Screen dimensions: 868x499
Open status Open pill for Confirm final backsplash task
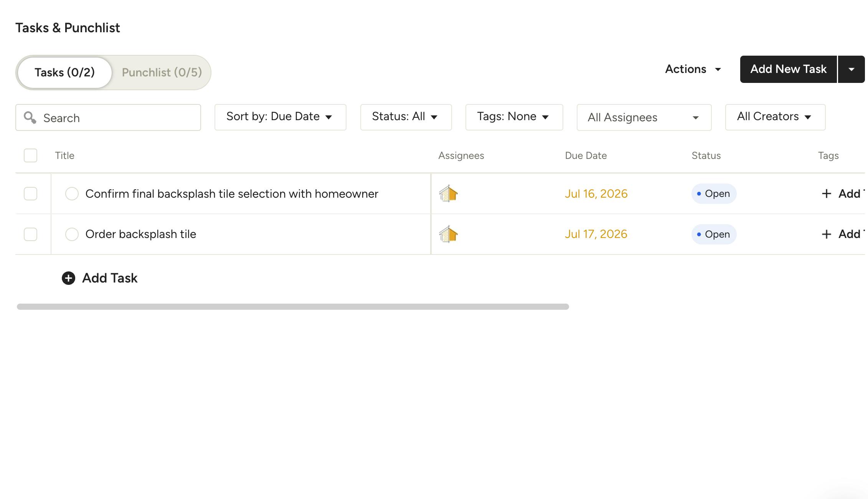(x=714, y=193)
